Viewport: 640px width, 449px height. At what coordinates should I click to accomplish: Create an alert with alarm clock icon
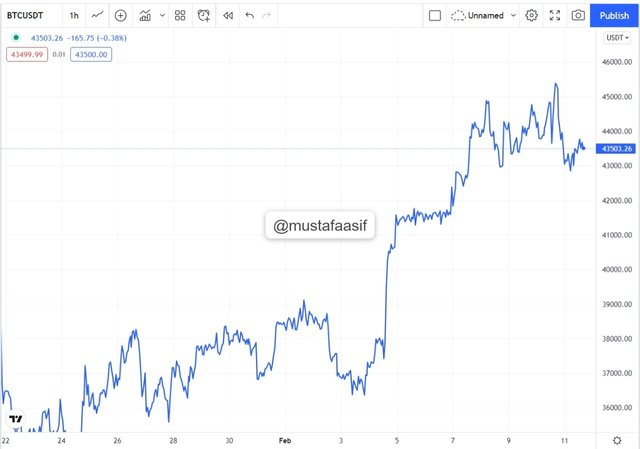pos(204,16)
